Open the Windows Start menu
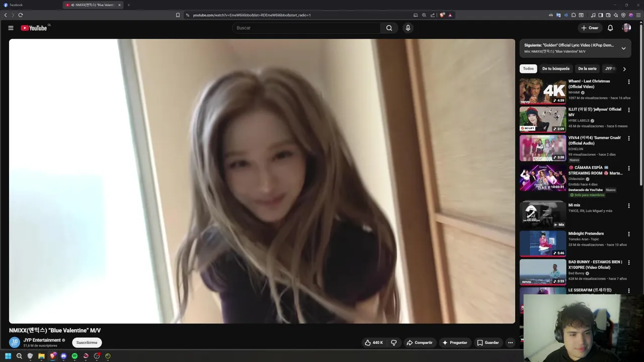The height and width of the screenshot is (362, 644). click(8, 356)
